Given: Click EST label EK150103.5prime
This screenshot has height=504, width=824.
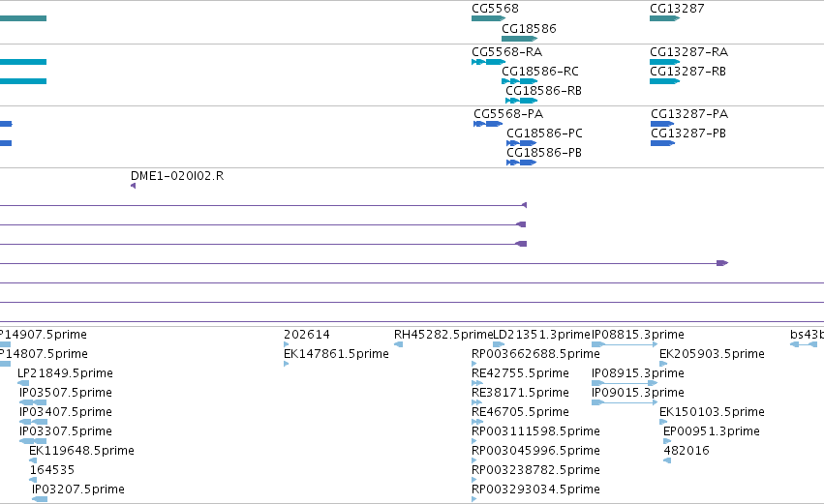Looking at the screenshot, I should [x=712, y=412].
